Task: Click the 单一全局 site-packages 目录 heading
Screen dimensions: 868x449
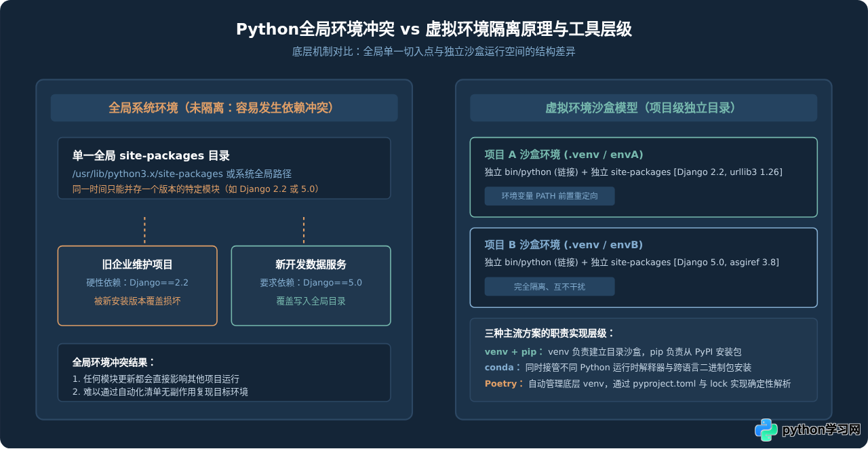Action: (151, 156)
